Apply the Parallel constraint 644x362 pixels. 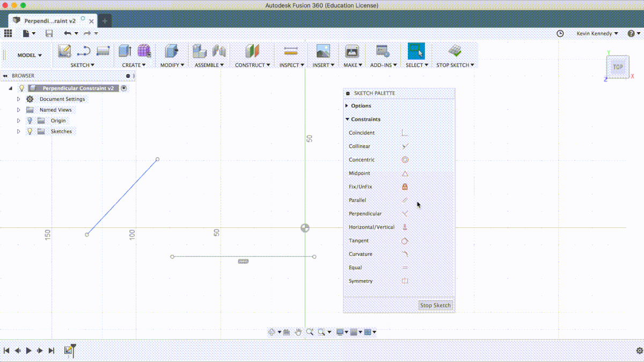tap(405, 200)
